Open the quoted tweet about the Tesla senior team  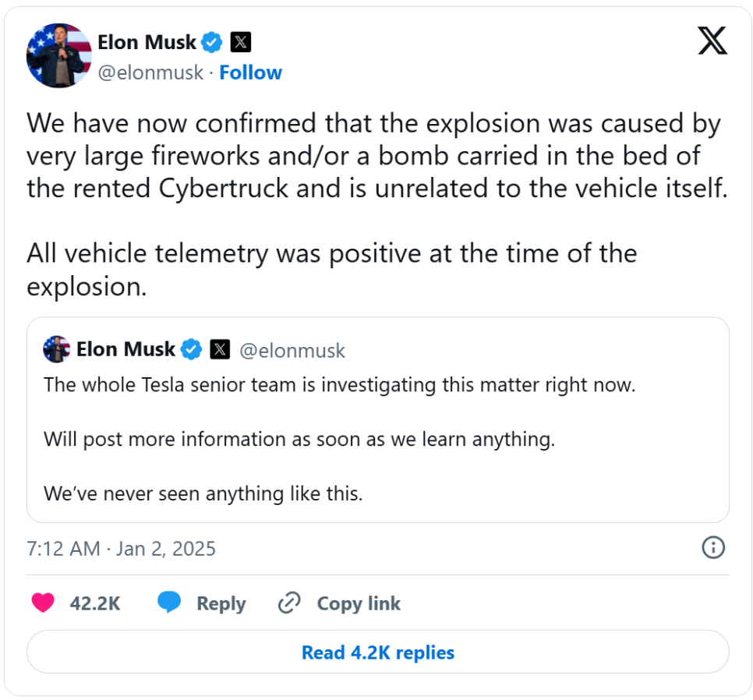click(x=378, y=419)
